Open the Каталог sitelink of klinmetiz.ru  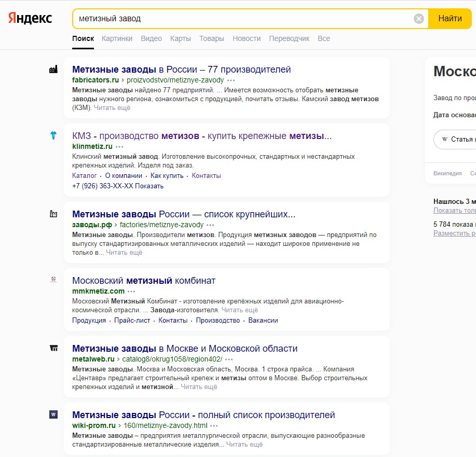pyautogui.click(x=85, y=176)
